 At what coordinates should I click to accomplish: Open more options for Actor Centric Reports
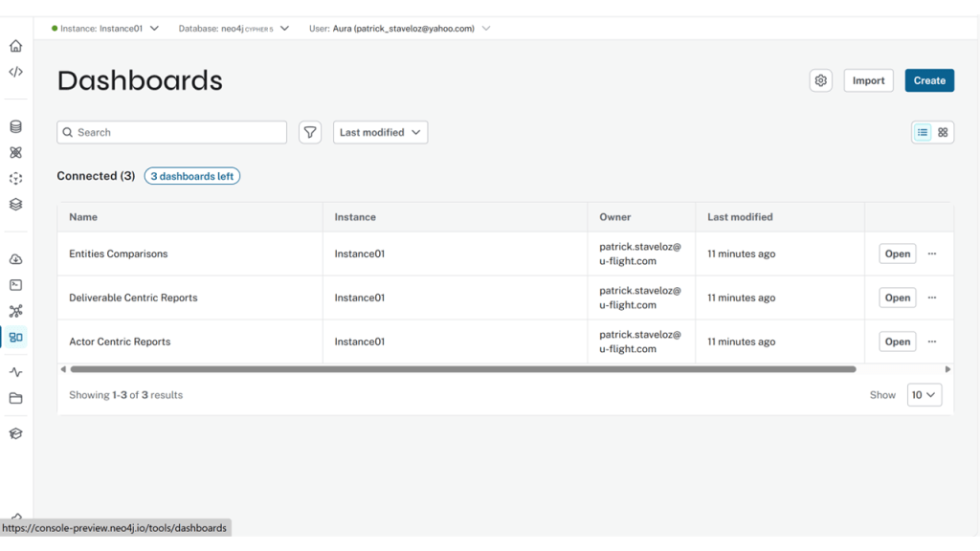click(932, 342)
